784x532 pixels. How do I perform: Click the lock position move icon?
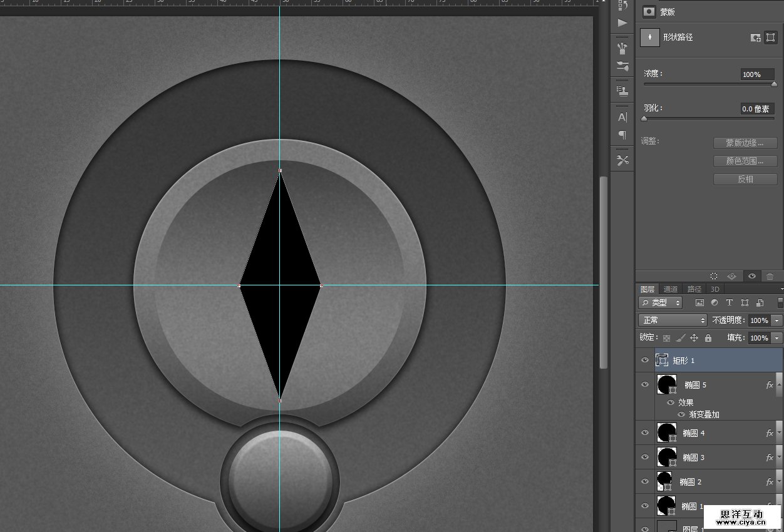click(x=694, y=338)
